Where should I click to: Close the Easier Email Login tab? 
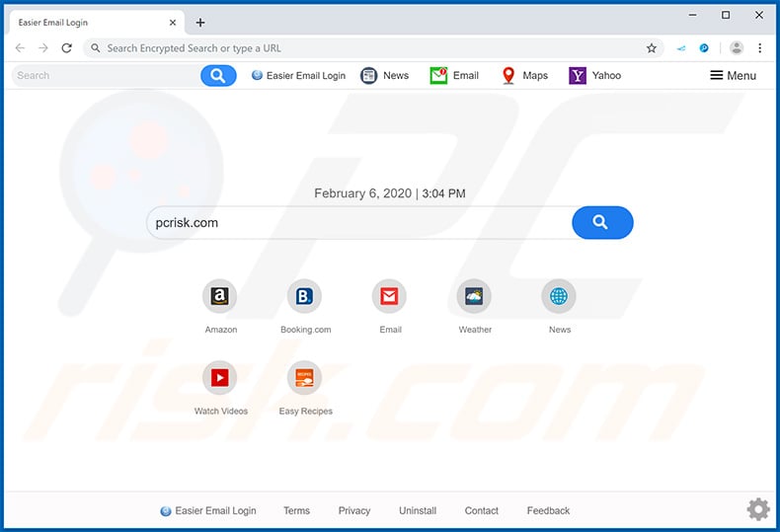coord(173,23)
